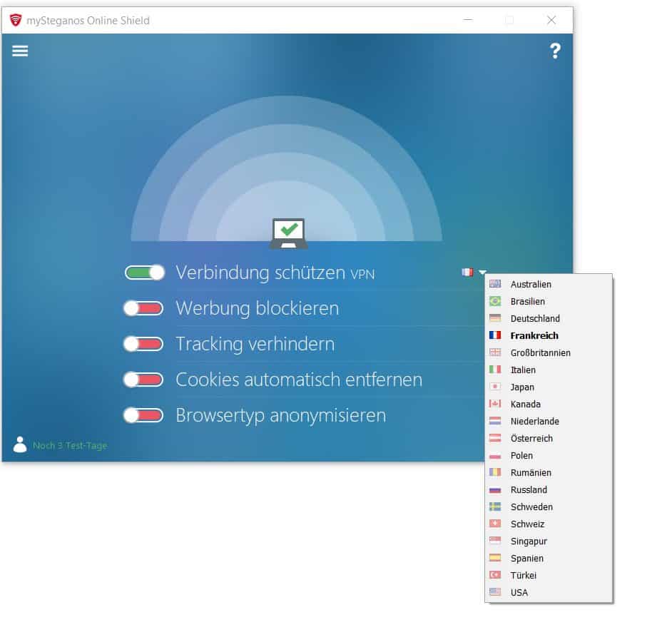The image size is (672, 620).
Task: Click the mySteganos shield logo icon
Action: click(16, 20)
